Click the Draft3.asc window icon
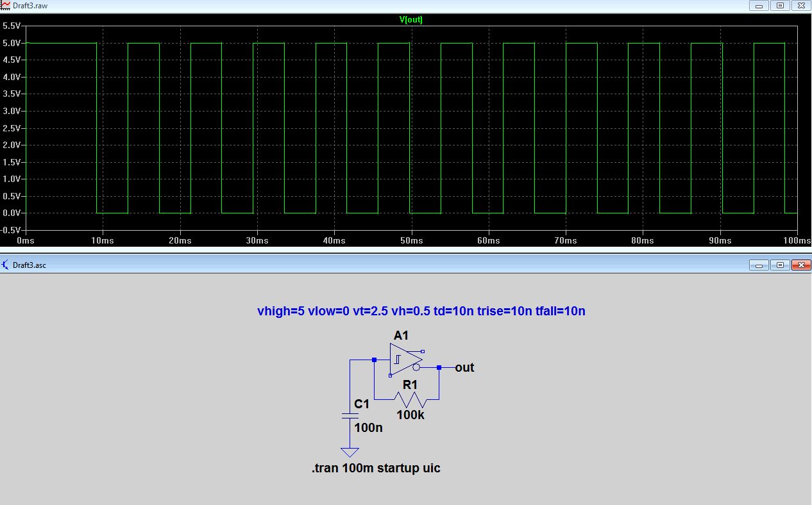 point(6,265)
